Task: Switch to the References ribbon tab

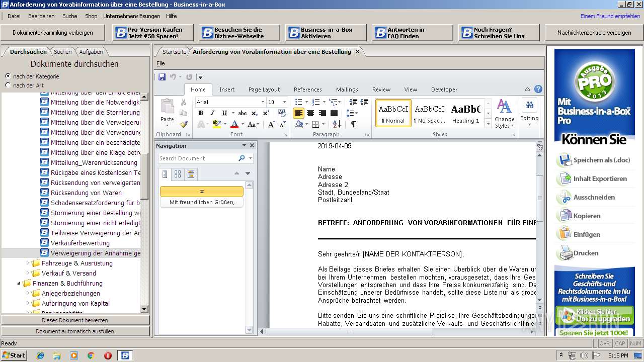Action: click(308, 89)
